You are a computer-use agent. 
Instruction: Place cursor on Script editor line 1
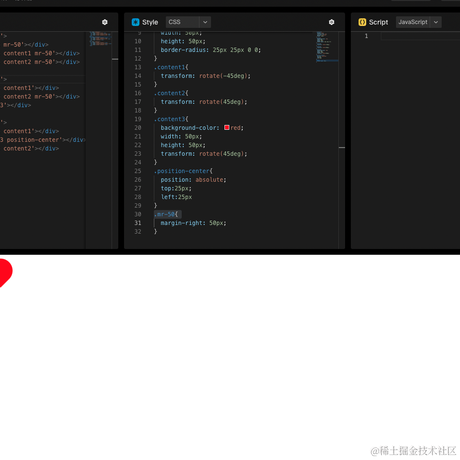420,36
